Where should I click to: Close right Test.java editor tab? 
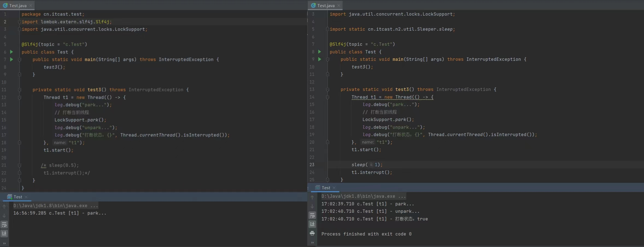coord(339,5)
